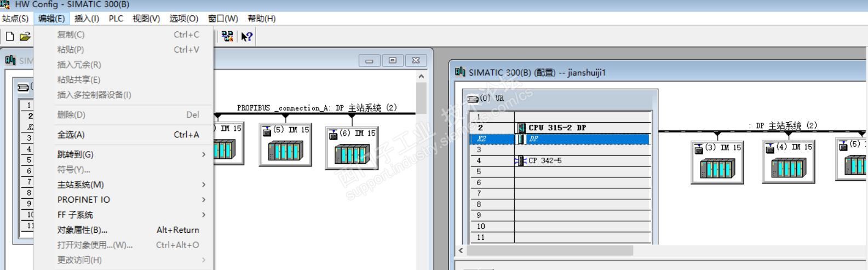Select empty rack slot 5 row
868x270 pixels.
point(561,171)
